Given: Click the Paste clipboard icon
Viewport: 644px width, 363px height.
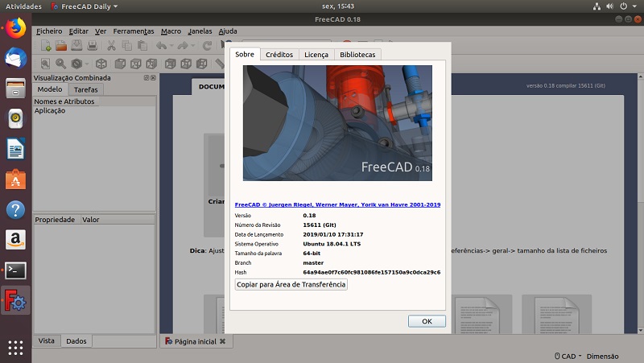Looking at the screenshot, I should coord(142,46).
